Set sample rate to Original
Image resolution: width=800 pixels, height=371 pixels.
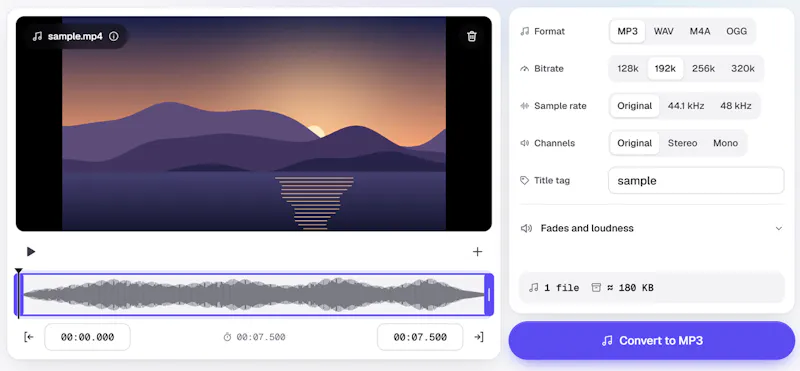(x=634, y=106)
